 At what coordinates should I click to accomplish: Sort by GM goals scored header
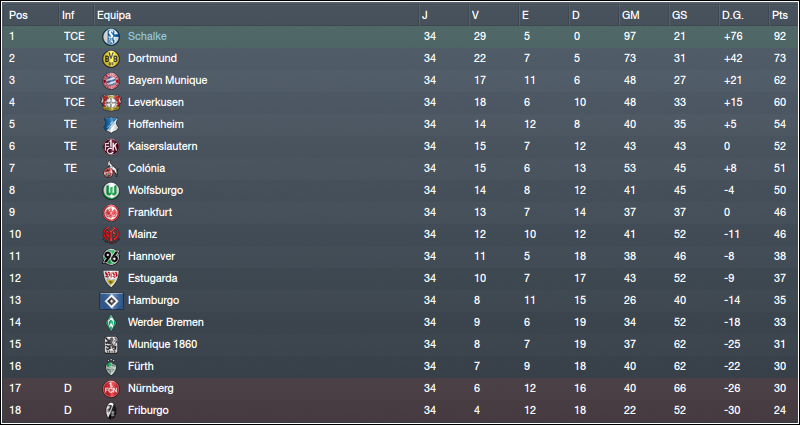[631, 15]
